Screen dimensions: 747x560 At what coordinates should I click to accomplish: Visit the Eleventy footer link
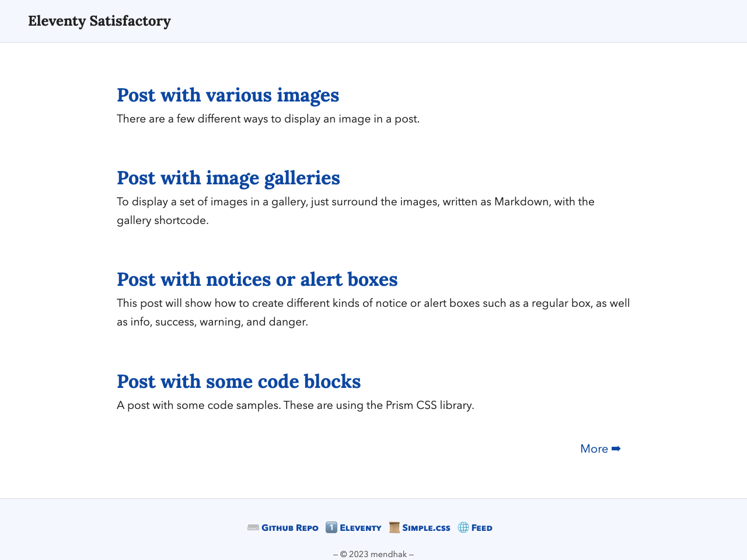click(360, 528)
